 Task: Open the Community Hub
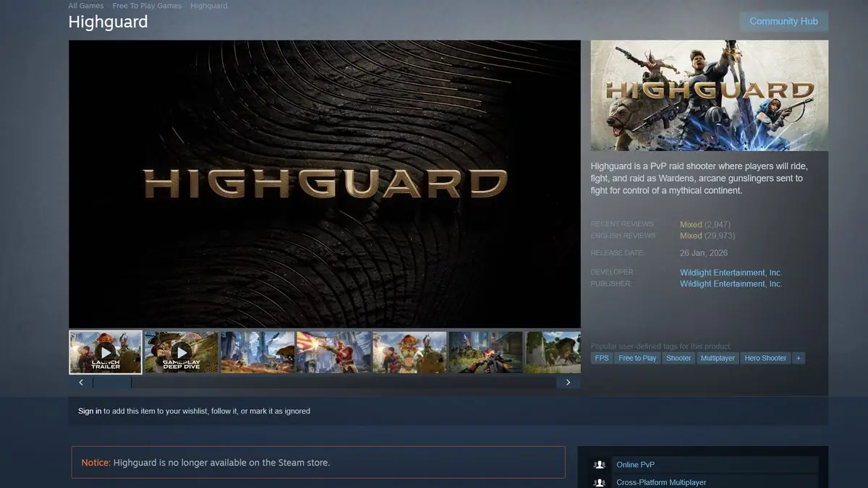(x=783, y=21)
